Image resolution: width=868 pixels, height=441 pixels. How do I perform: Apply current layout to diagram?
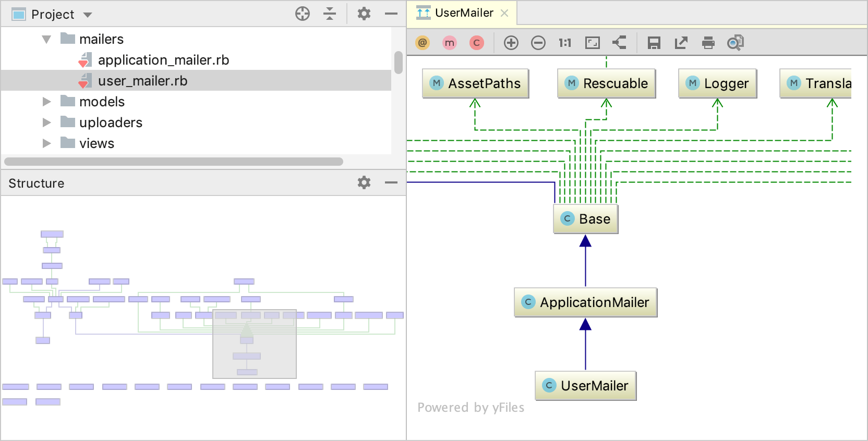[x=619, y=43]
